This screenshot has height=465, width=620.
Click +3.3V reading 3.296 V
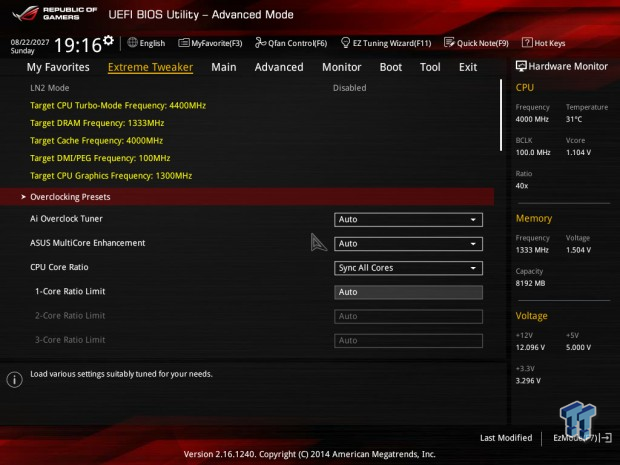tap(528, 380)
